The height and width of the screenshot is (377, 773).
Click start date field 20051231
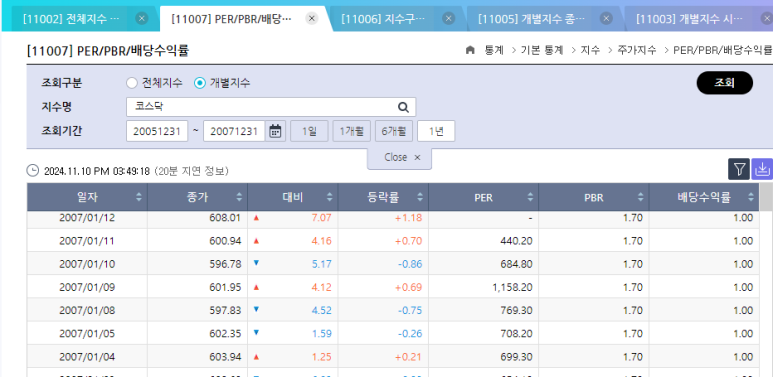(157, 131)
